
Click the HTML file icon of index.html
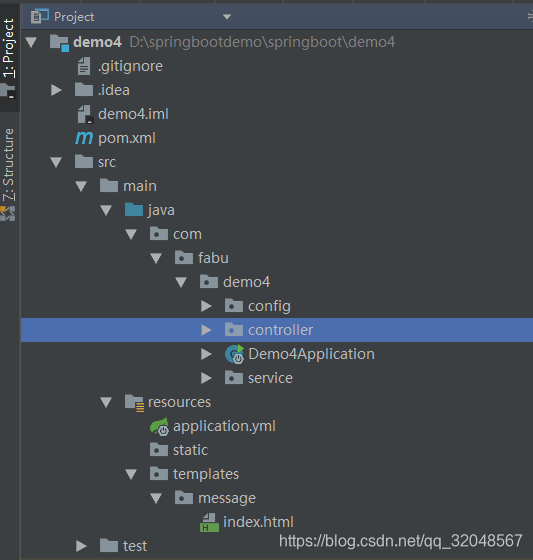(x=209, y=522)
